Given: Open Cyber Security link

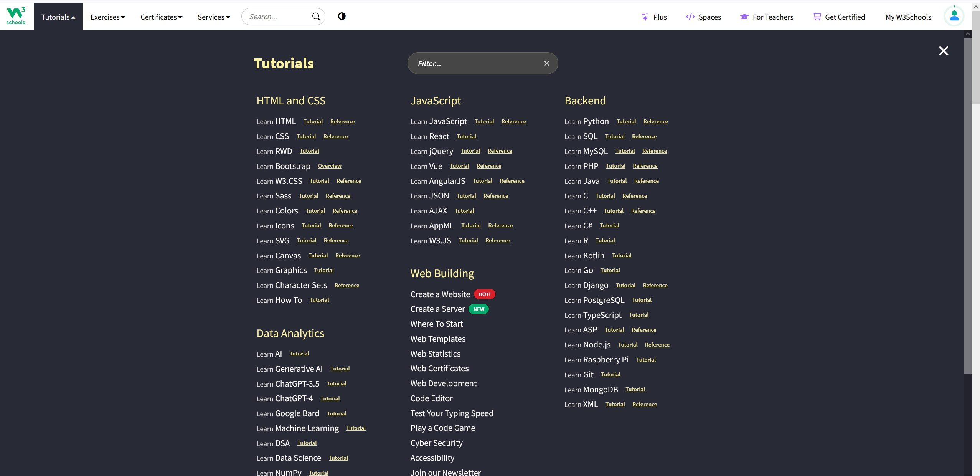Looking at the screenshot, I should (x=436, y=443).
